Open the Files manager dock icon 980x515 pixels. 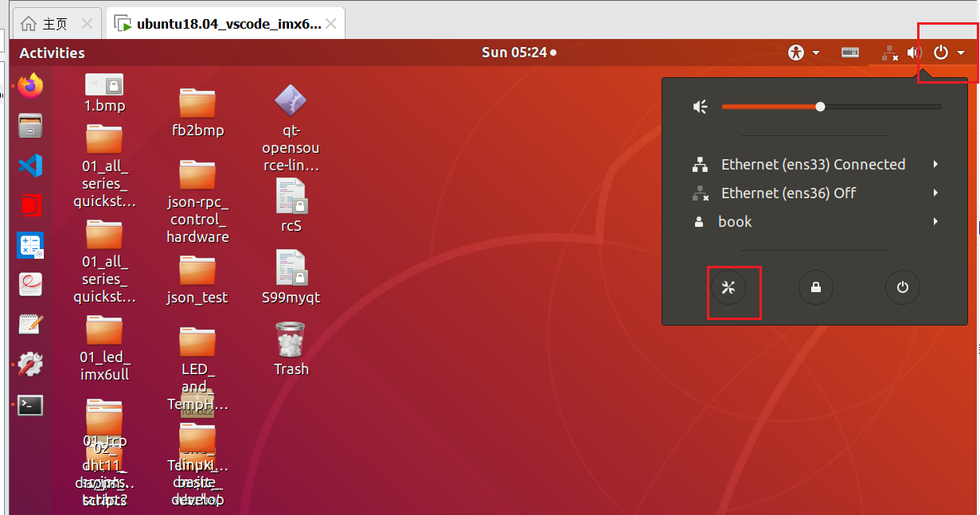(x=30, y=125)
